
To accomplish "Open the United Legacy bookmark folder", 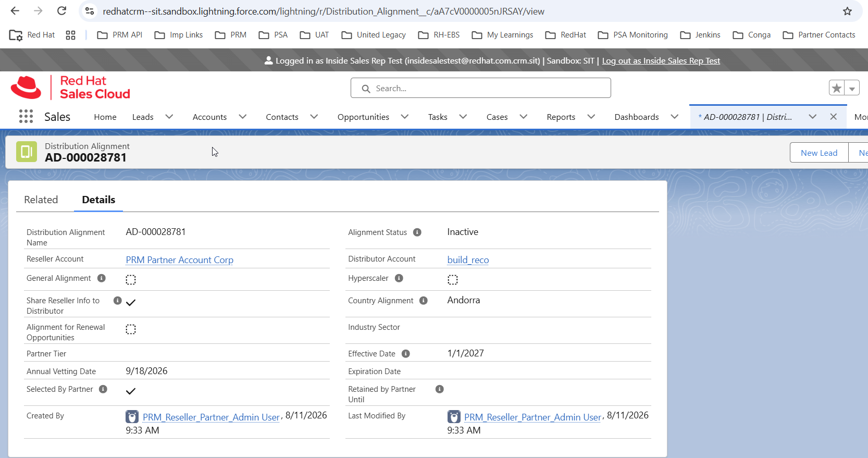I will tap(374, 35).
